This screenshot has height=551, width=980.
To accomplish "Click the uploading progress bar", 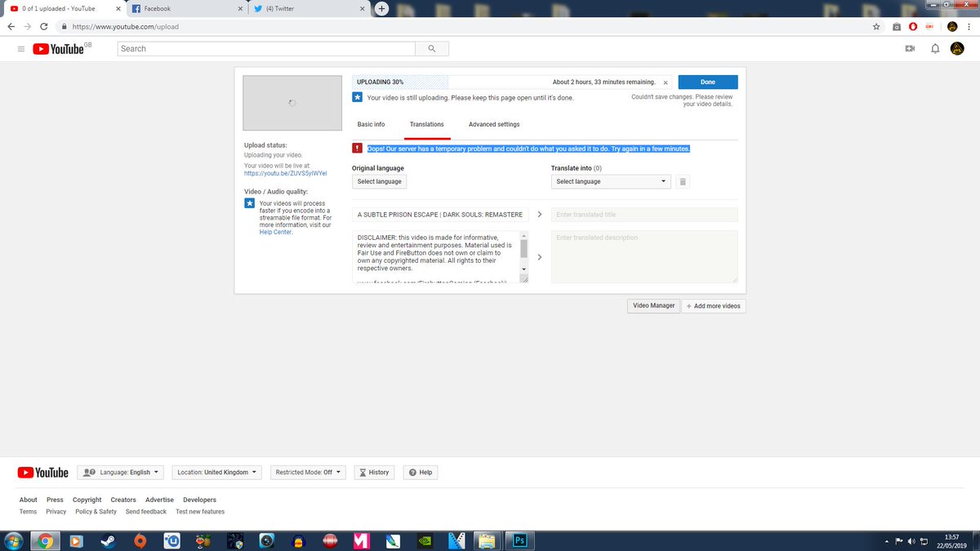I will tap(512, 82).
